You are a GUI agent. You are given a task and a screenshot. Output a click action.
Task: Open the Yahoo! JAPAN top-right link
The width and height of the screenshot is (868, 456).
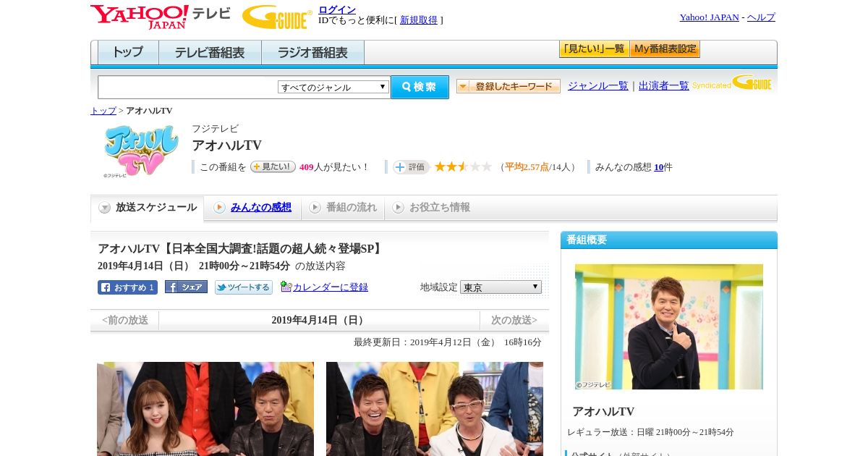click(x=709, y=17)
